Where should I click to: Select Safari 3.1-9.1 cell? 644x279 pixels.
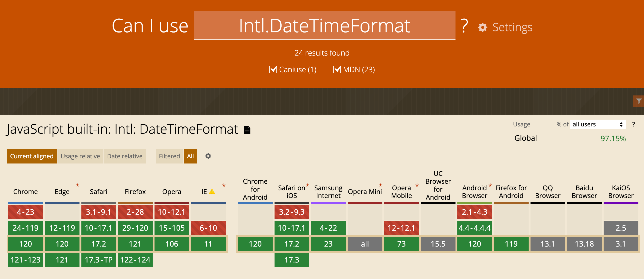tap(98, 212)
